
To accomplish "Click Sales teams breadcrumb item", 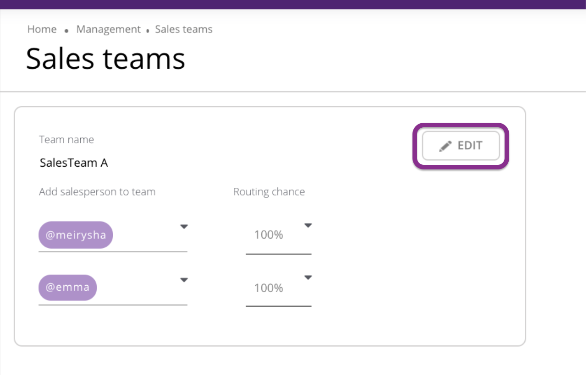I will (x=184, y=29).
